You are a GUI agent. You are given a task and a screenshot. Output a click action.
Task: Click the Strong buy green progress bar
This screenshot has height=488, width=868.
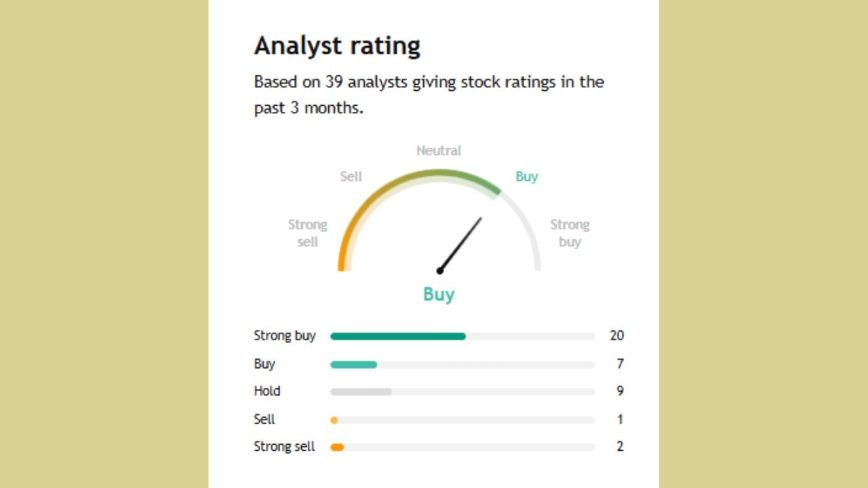[397, 336]
